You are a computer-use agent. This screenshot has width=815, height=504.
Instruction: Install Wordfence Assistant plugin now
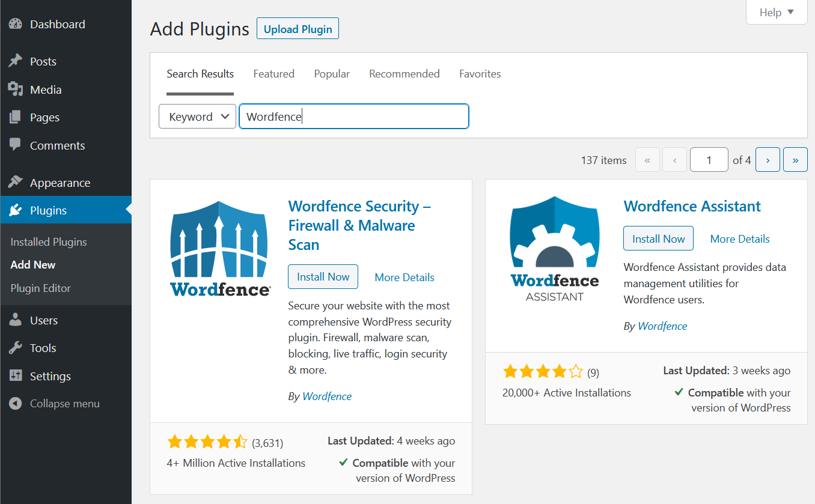[658, 238]
